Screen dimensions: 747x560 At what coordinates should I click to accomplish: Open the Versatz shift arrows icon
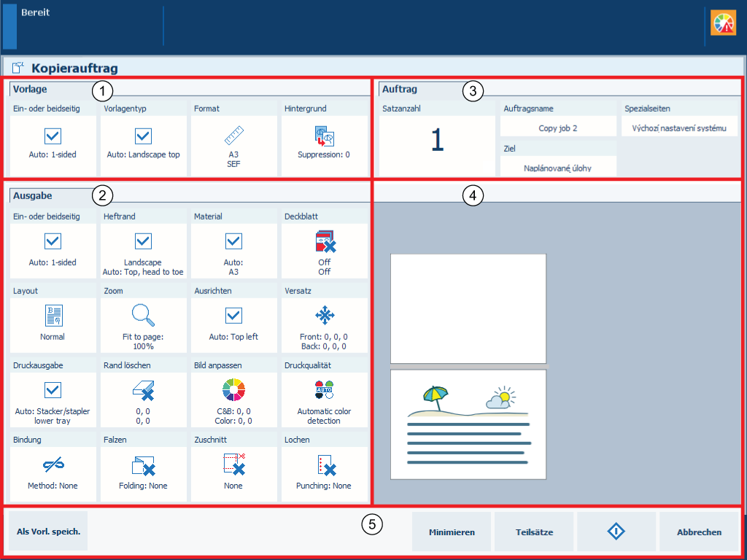coord(325,315)
